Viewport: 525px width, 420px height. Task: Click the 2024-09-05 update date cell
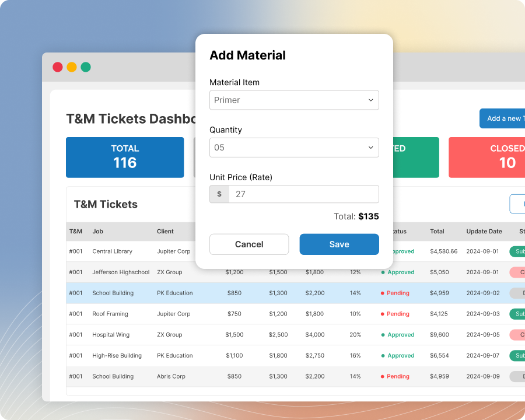(x=483, y=335)
